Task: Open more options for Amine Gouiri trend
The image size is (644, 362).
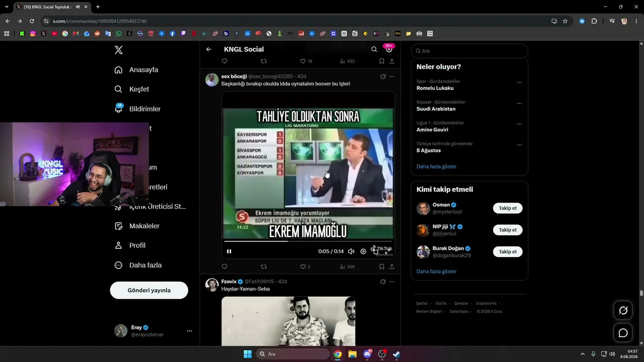Action: click(519, 124)
